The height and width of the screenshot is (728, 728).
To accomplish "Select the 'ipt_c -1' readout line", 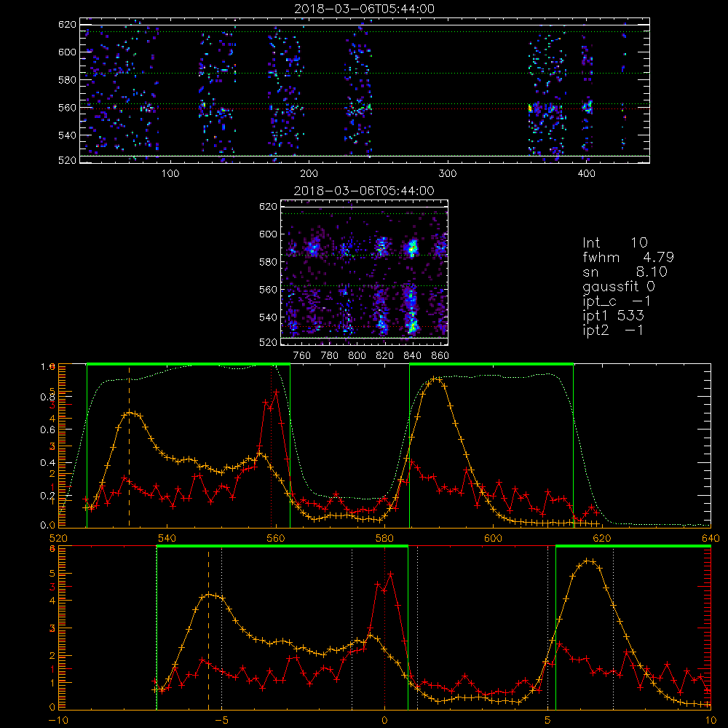I will 617,301.
